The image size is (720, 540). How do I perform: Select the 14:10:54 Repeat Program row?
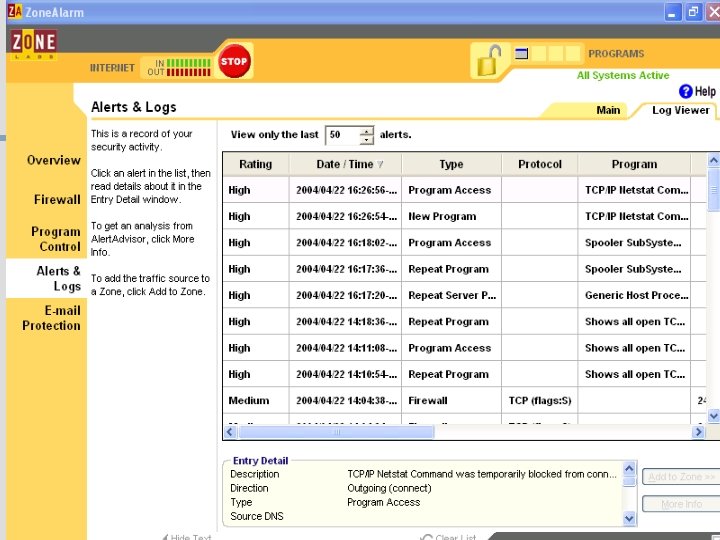pyautogui.click(x=465, y=374)
